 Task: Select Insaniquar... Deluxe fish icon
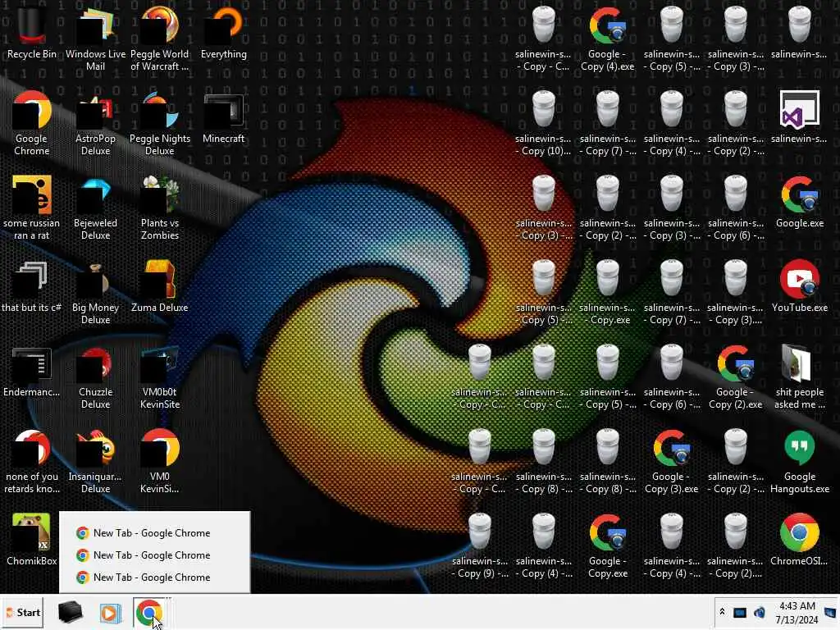95,461
